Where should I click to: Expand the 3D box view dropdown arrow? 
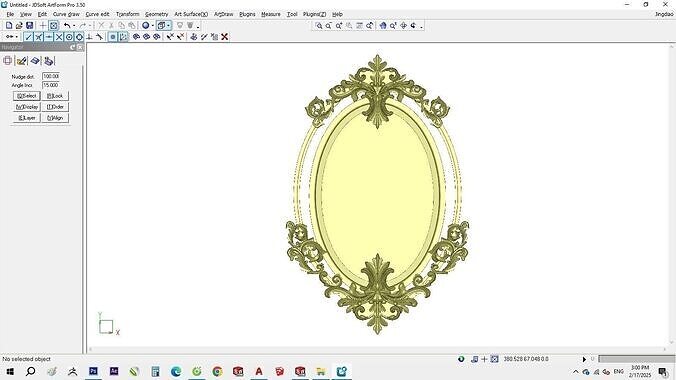click(169, 25)
